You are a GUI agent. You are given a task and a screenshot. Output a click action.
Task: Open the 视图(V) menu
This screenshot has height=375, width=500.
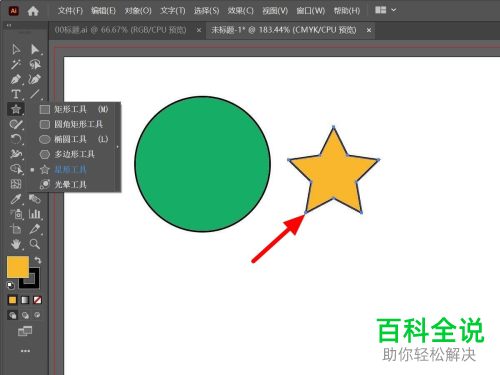tap(275, 11)
